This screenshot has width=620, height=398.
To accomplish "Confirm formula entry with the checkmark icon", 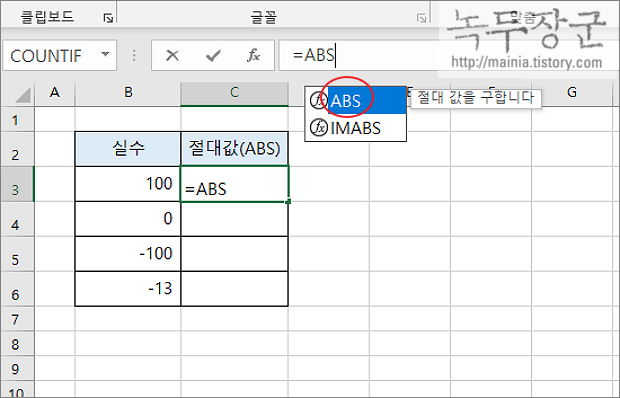I will click(214, 55).
